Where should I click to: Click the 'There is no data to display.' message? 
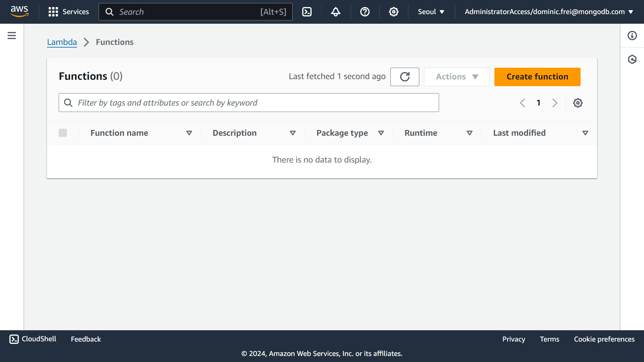[x=322, y=160]
